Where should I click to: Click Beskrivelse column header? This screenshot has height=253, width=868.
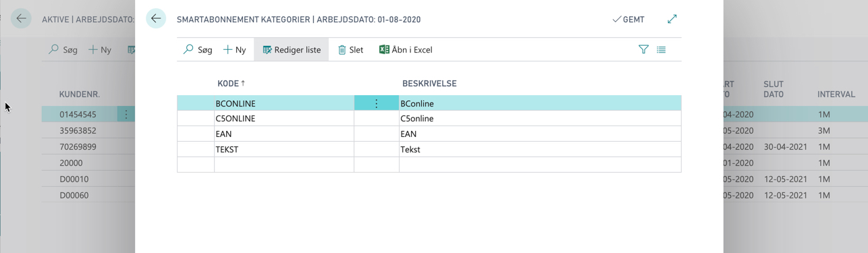pos(429,84)
